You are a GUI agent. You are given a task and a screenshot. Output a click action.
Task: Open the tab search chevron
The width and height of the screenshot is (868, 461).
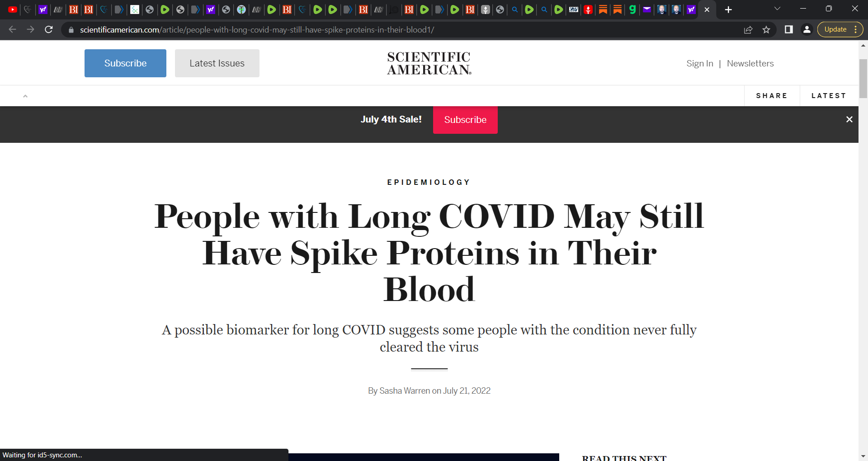(x=777, y=8)
